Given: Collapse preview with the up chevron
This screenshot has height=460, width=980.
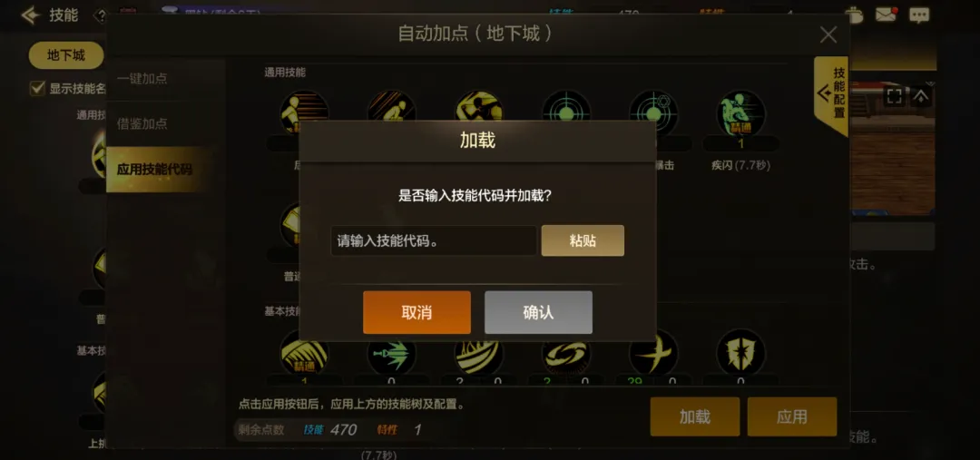Looking at the screenshot, I should point(921,96).
